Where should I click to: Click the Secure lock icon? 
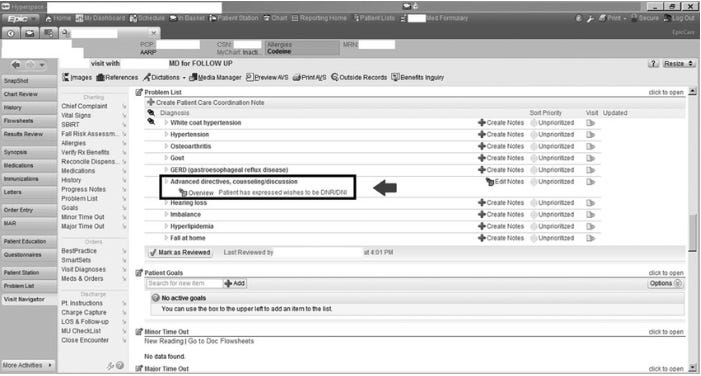point(634,18)
